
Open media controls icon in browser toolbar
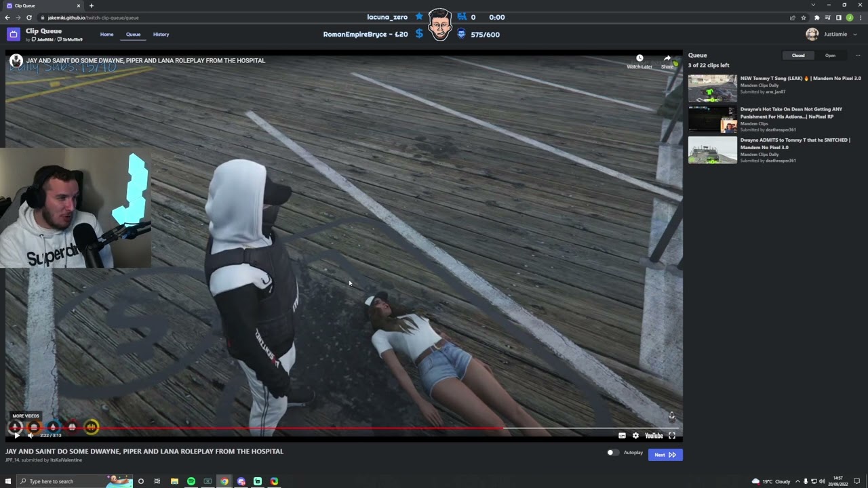pos(828,18)
